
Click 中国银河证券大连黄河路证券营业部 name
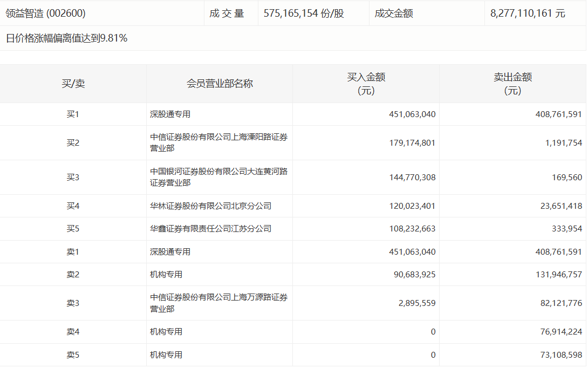218,178
